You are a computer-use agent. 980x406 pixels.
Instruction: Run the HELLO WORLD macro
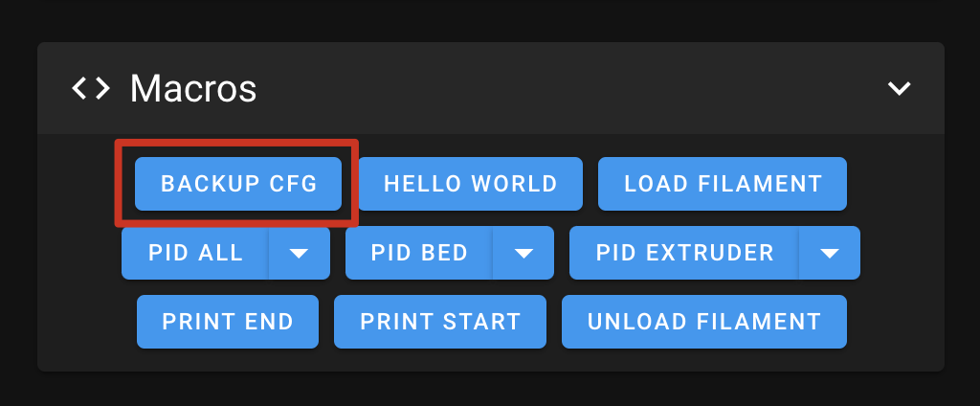(470, 184)
